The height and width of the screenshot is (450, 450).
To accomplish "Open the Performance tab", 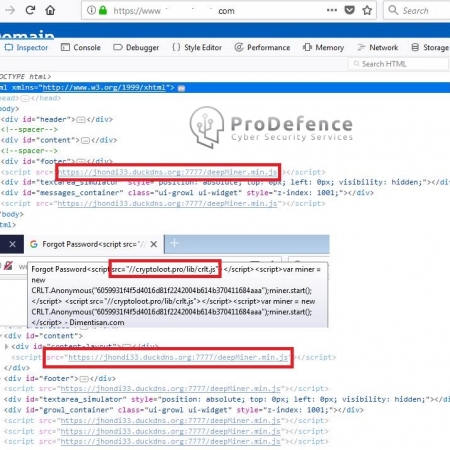I will point(262,48).
